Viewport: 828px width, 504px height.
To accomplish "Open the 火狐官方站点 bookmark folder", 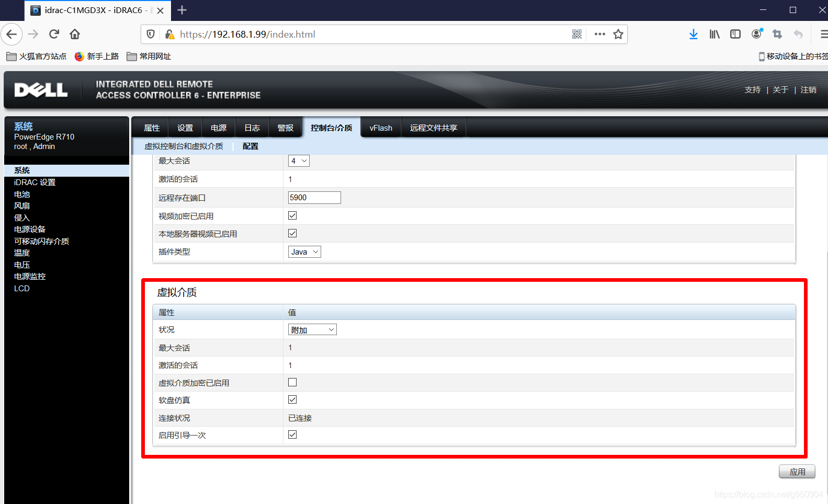I will (x=37, y=56).
